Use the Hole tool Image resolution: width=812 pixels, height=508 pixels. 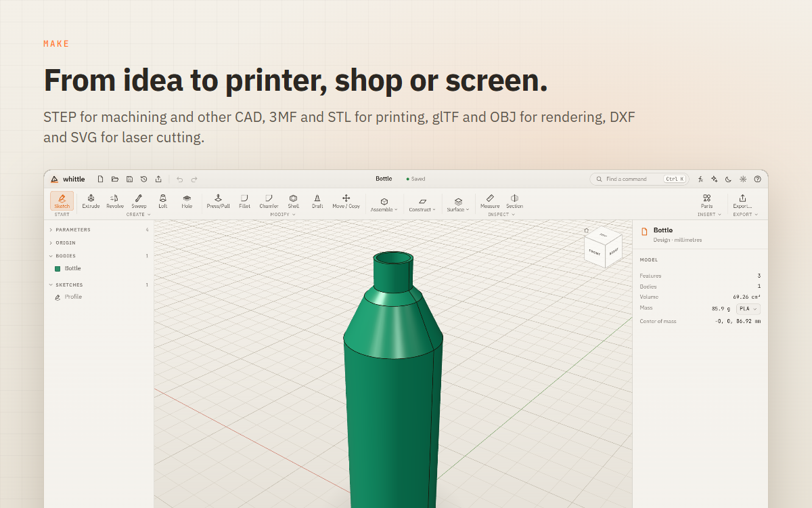pyautogui.click(x=187, y=201)
